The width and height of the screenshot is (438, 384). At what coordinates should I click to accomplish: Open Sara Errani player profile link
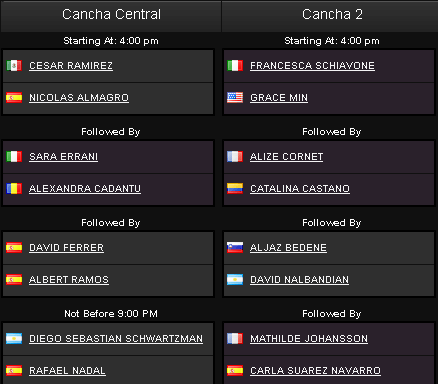(x=64, y=157)
